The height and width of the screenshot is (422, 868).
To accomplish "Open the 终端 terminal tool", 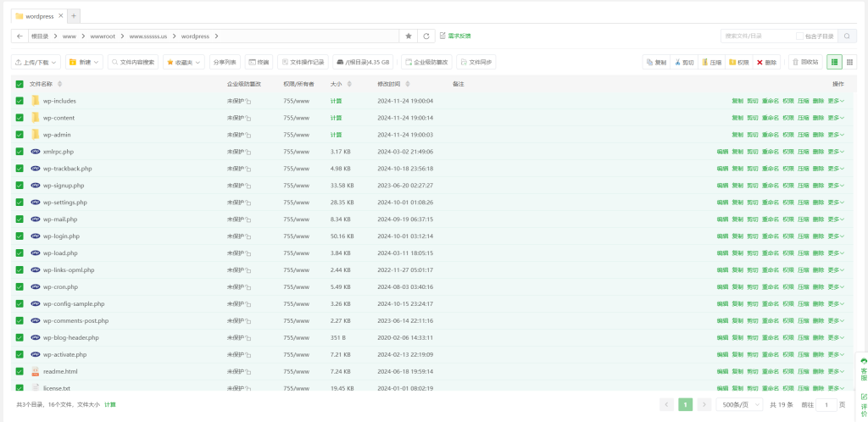I will tap(259, 63).
